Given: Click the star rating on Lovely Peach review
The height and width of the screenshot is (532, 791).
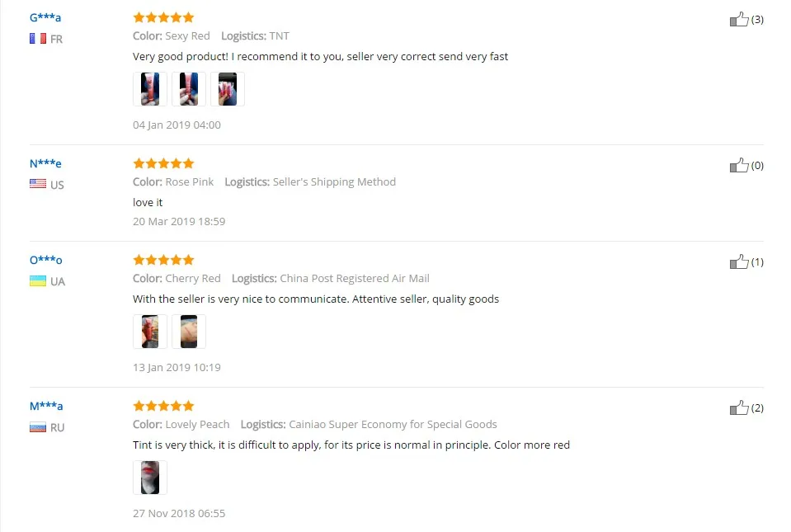Looking at the screenshot, I should click(x=163, y=406).
